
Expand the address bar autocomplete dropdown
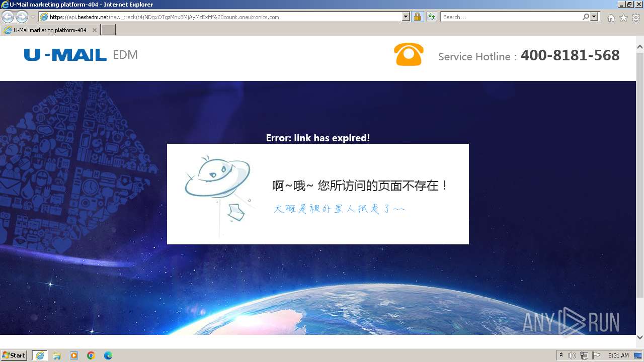click(x=406, y=17)
